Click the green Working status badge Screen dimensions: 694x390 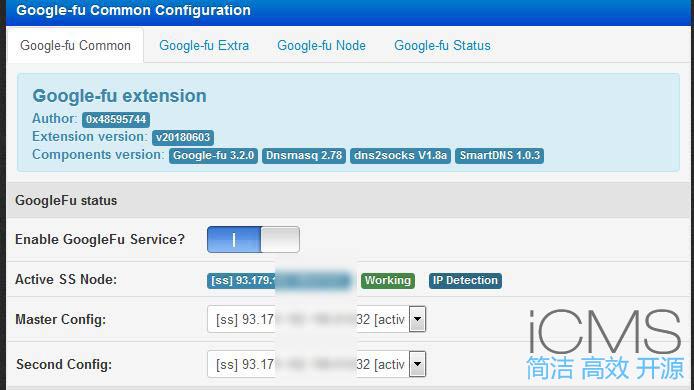(x=388, y=281)
